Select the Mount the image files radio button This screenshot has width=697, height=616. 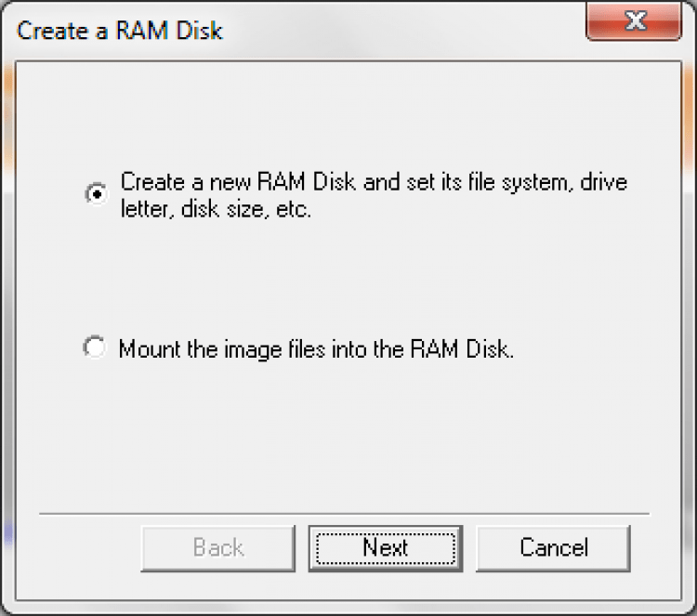95,349
